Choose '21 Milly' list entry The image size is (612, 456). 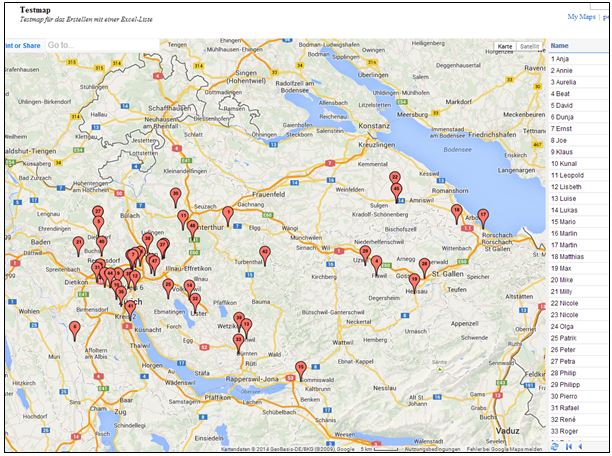click(579, 292)
